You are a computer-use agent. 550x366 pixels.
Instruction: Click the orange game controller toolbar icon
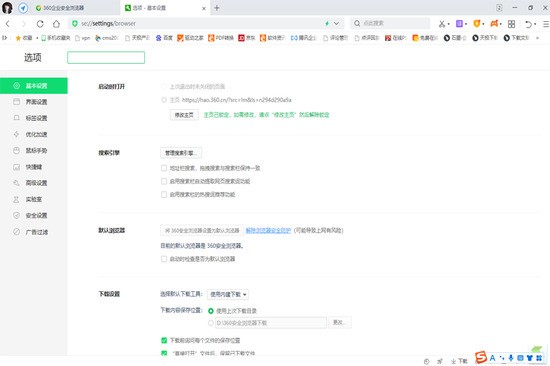(494, 24)
